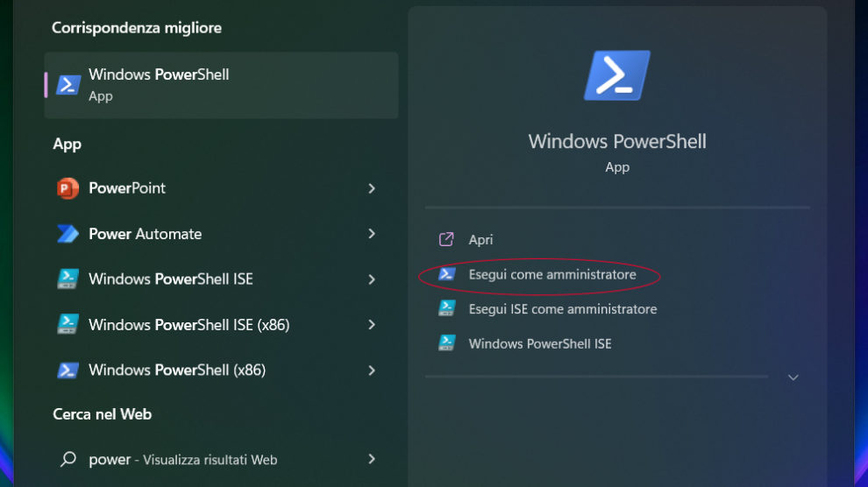The height and width of the screenshot is (487, 868).
Task: Click the Apri open icon
Action: pyautogui.click(x=446, y=239)
